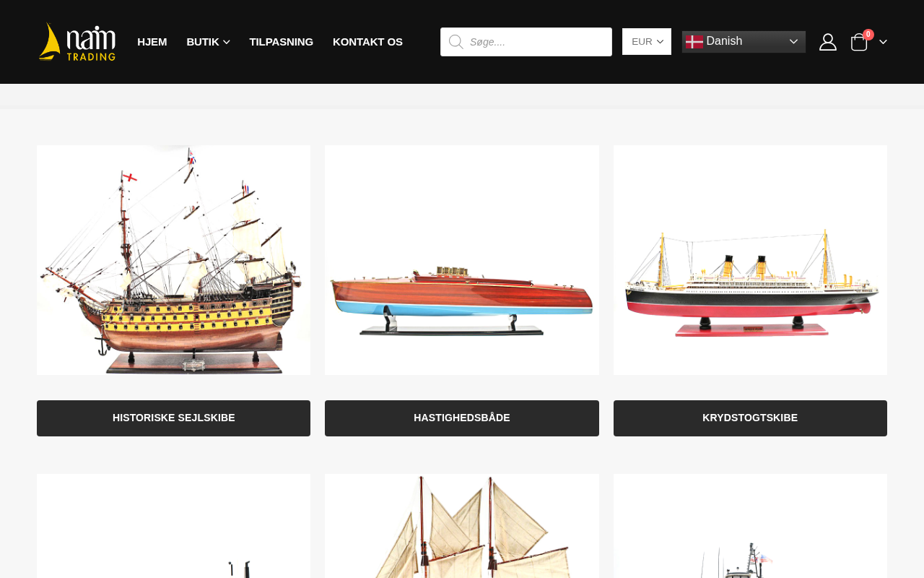
Task: Click the search magnifier icon
Action: [x=456, y=42]
